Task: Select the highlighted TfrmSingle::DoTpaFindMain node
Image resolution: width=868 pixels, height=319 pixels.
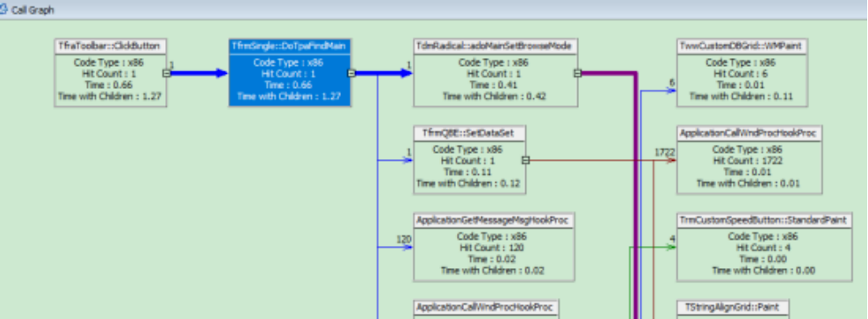Action: click(x=290, y=73)
